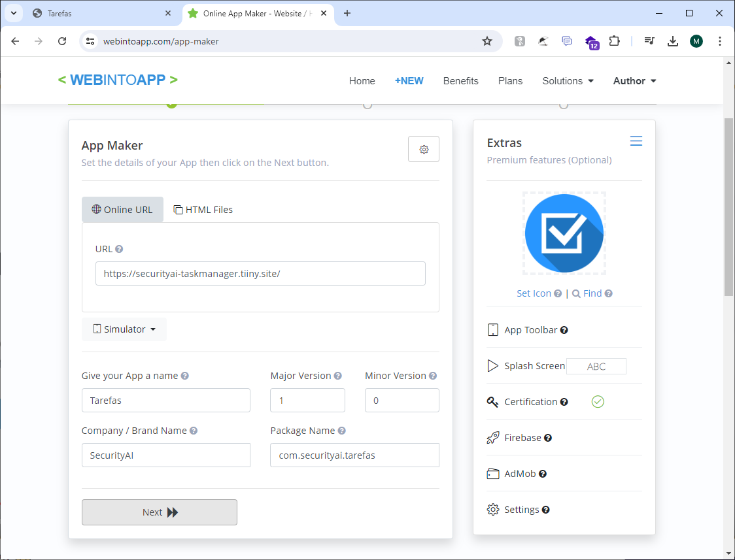This screenshot has height=560, width=735.
Task: Close the Online App Maker tab
Action: tap(324, 14)
